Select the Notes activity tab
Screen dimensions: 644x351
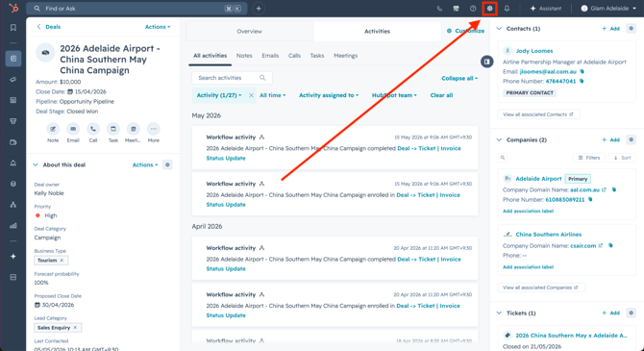pos(244,56)
